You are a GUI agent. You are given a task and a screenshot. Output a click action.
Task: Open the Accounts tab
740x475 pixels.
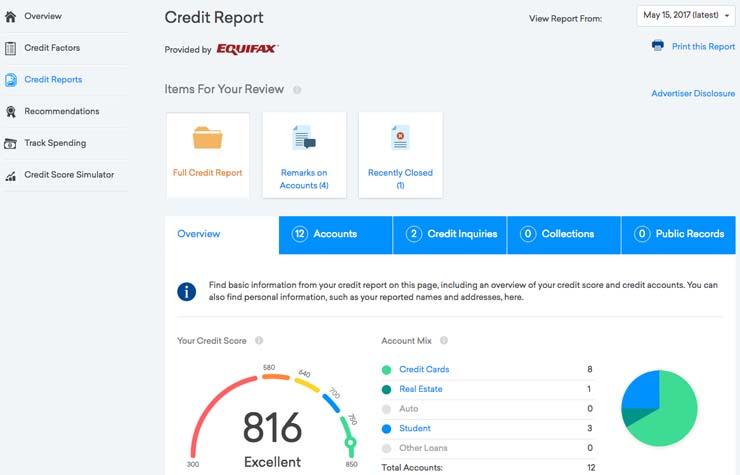[x=336, y=235]
